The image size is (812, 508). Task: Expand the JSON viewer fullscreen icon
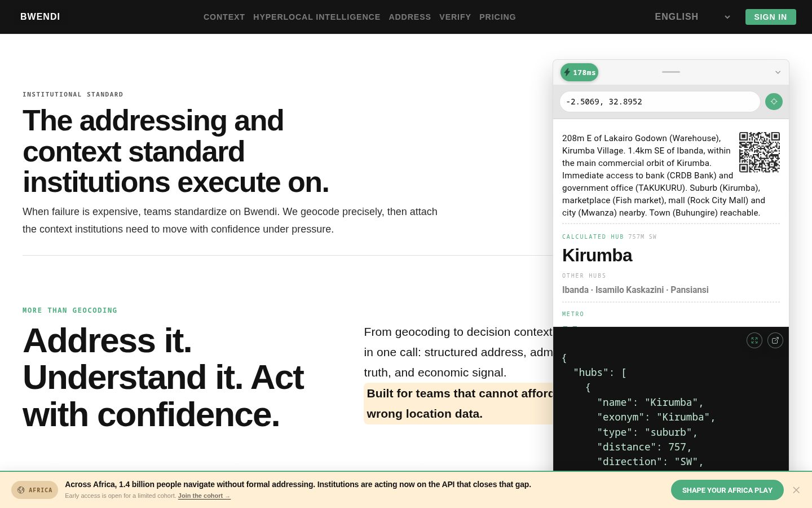(754, 340)
